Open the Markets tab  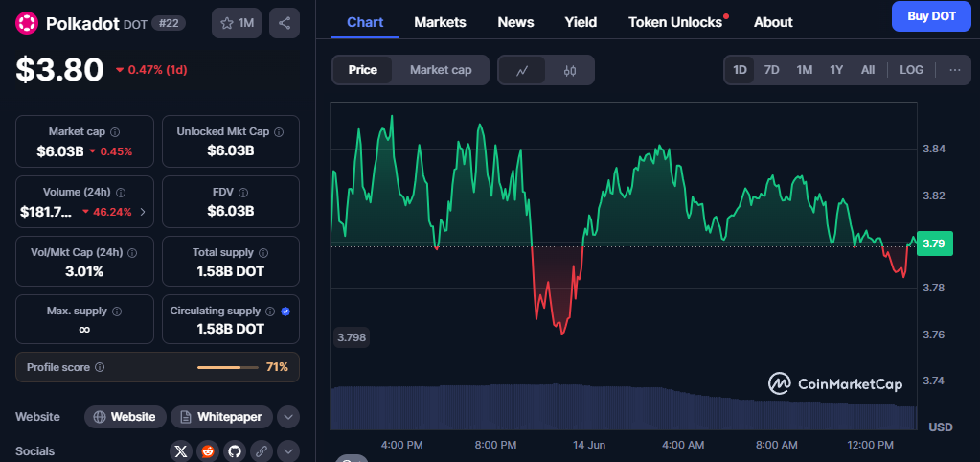[x=440, y=22]
